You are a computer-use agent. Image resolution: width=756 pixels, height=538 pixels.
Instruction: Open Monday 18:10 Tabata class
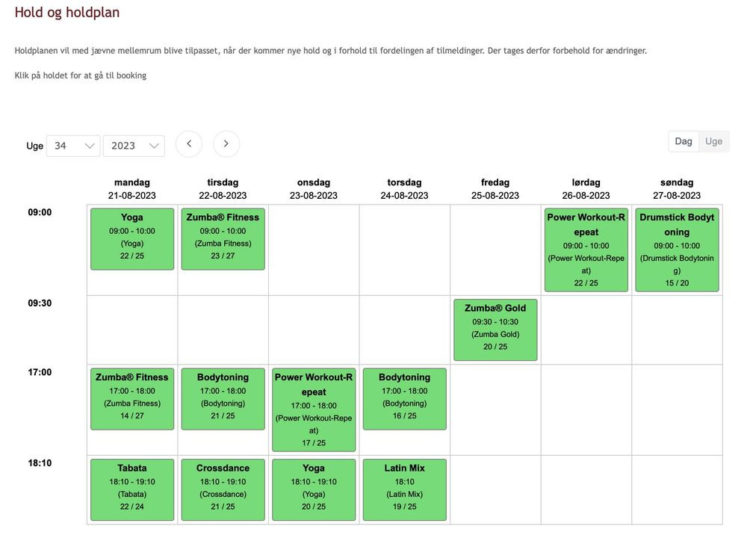click(x=132, y=489)
